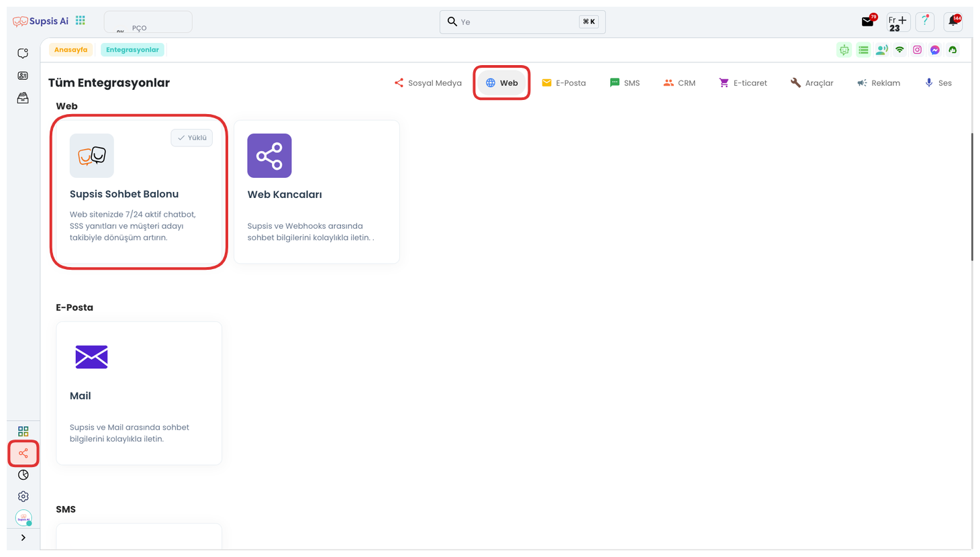Image resolution: width=980 pixels, height=557 pixels.
Task: Open the chat conversations sidebar icon
Action: click(23, 53)
